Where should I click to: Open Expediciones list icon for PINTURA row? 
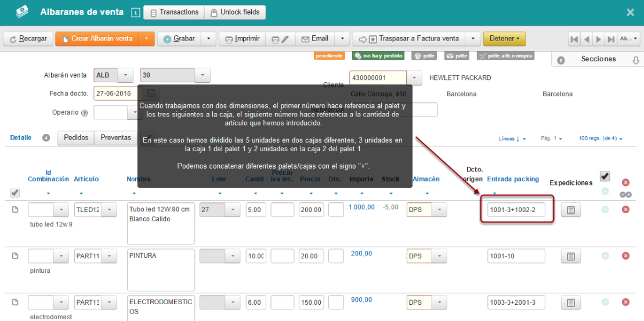coord(570,256)
